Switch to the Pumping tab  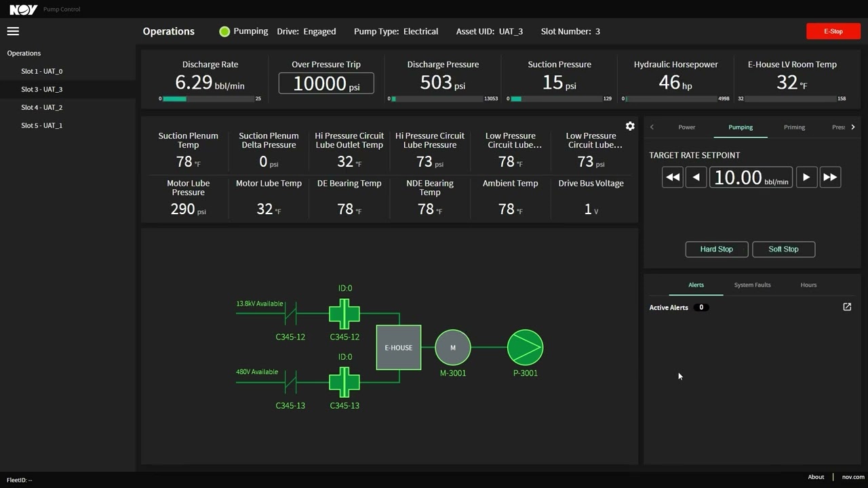741,127
